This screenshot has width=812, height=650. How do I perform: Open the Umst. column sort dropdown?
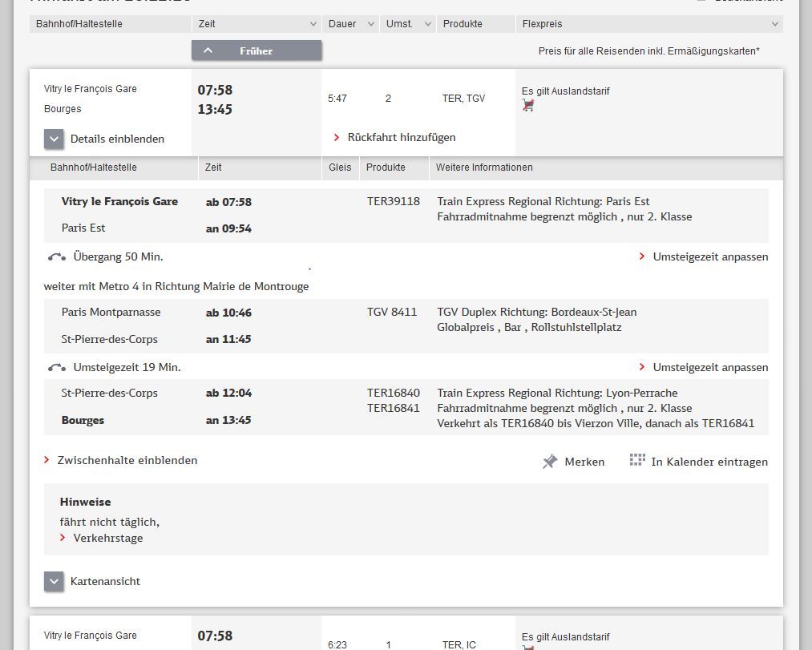click(x=428, y=24)
